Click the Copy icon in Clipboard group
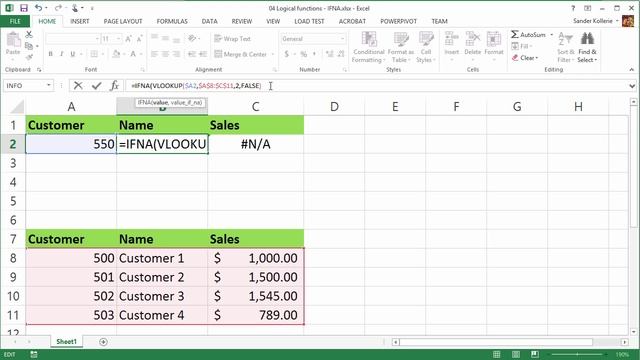The image size is (640, 360). click(x=29, y=46)
